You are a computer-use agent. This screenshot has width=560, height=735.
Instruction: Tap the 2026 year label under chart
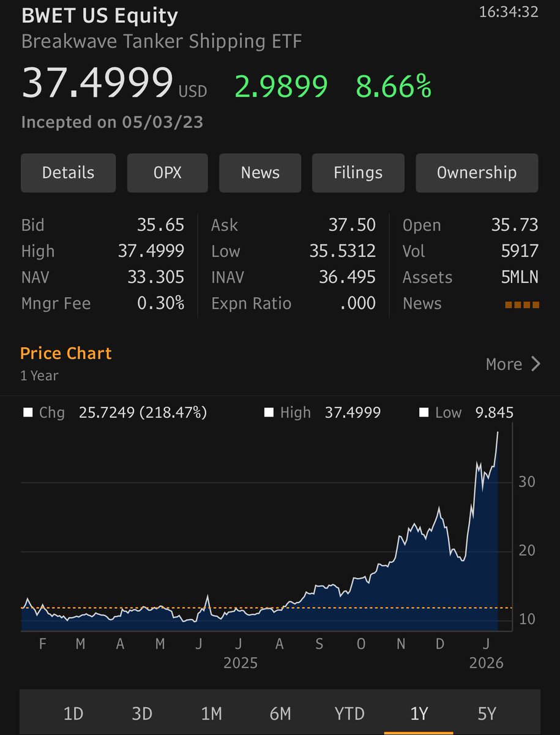486,663
